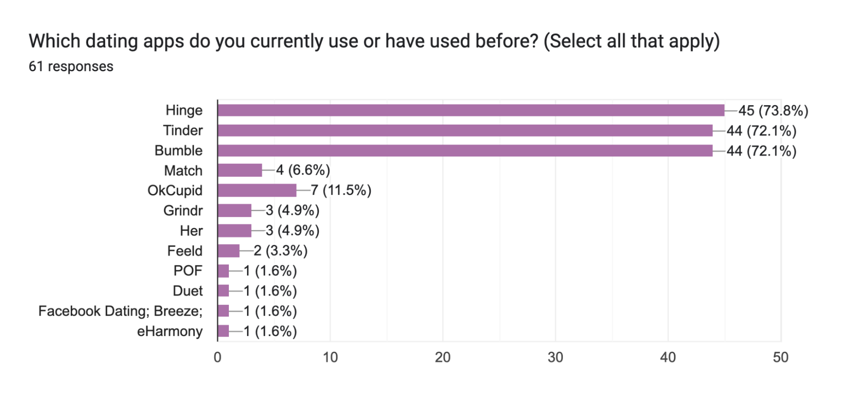The width and height of the screenshot is (868, 413).
Task: Click the 'Hinge' axis label
Action: [x=184, y=110]
